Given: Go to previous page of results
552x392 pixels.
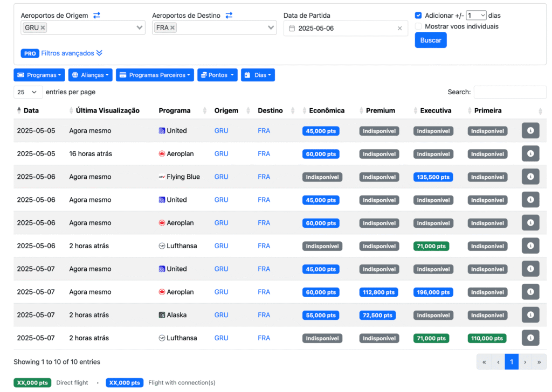Looking at the screenshot, I should [498, 362].
